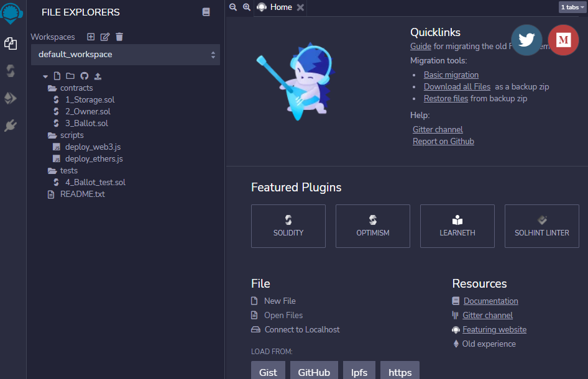Load from https button

[400, 371]
